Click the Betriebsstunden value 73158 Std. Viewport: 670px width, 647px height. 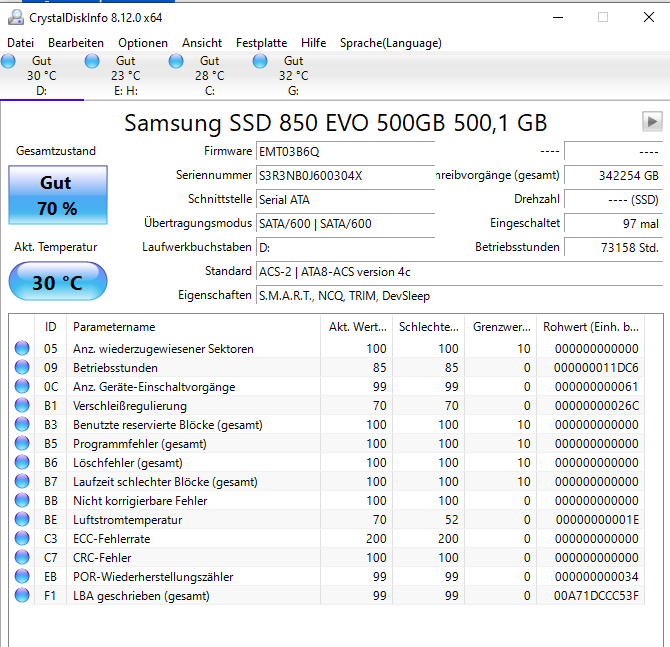click(x=613, y=247)
